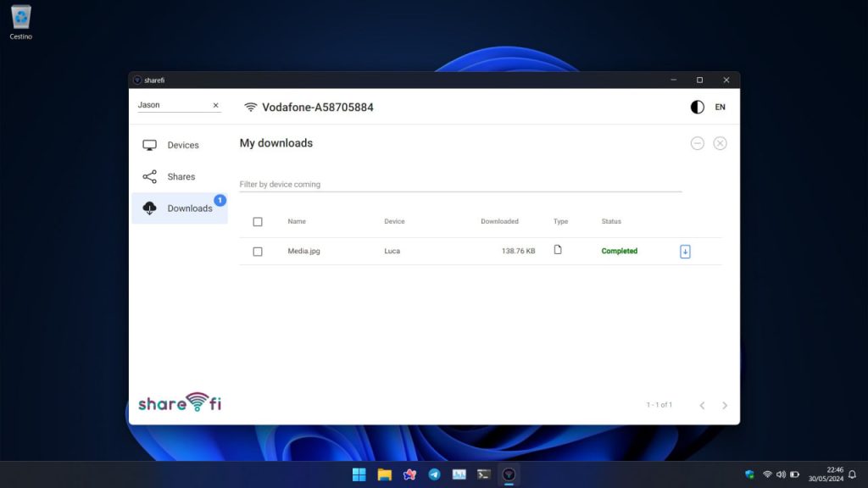Screen dimensions: 868x488
Task: Click the circled X icon in My downloads
Action: click(720, 143)
